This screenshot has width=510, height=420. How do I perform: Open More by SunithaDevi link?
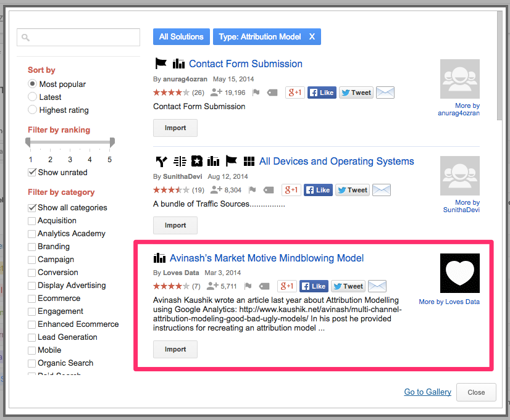coord(461,206)
